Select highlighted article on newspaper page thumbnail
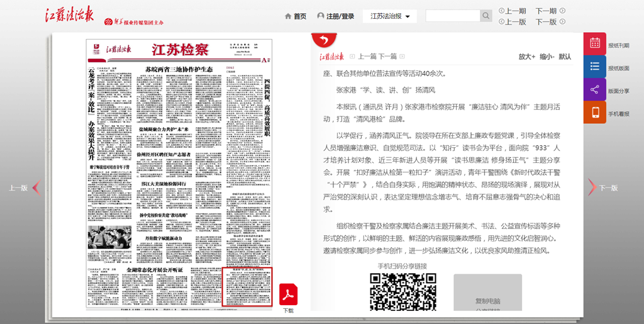644x324 pixels. (247, 287)
